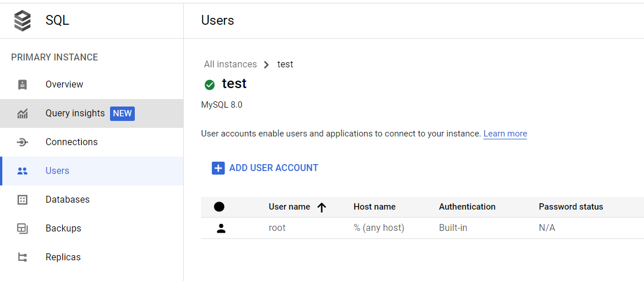Click the Databases grid icon

22,200
